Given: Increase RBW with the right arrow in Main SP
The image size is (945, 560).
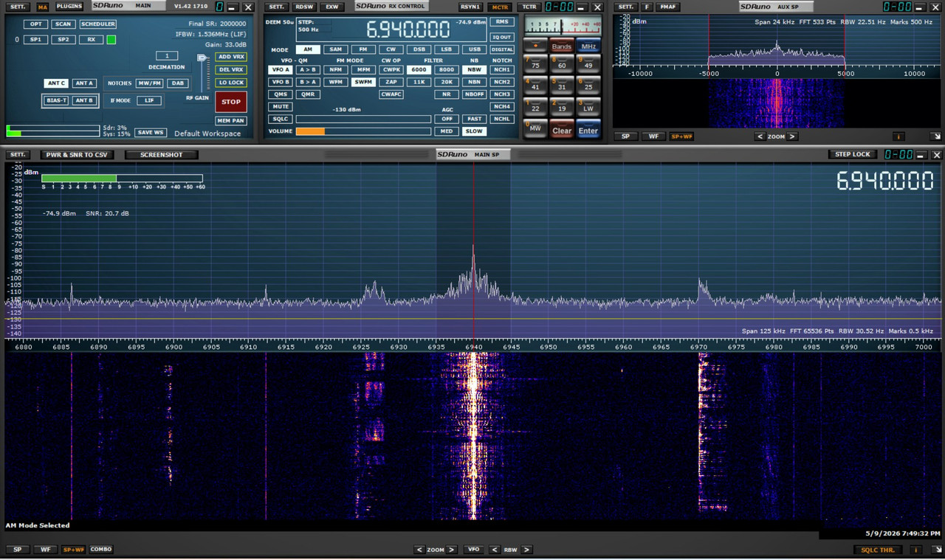Looking at the screenshot, I should pyautogui.click(x=526, y=550).
